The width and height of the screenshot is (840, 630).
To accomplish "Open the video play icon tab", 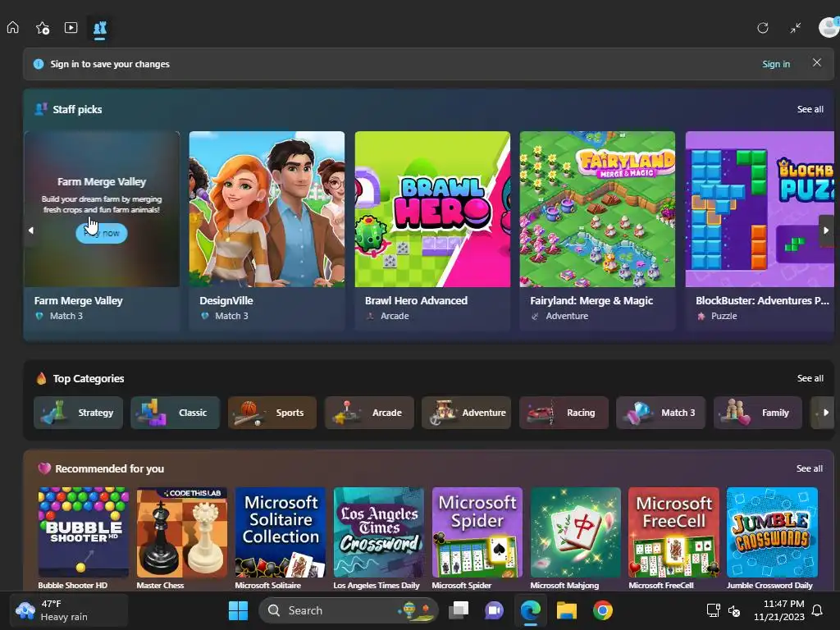I will (71, 27).
